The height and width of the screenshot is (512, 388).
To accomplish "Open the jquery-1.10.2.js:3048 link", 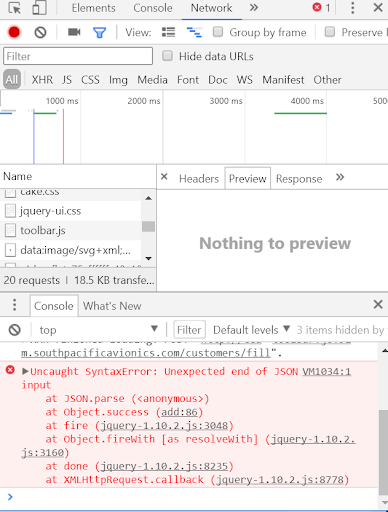I will click(x=164, y=426).
